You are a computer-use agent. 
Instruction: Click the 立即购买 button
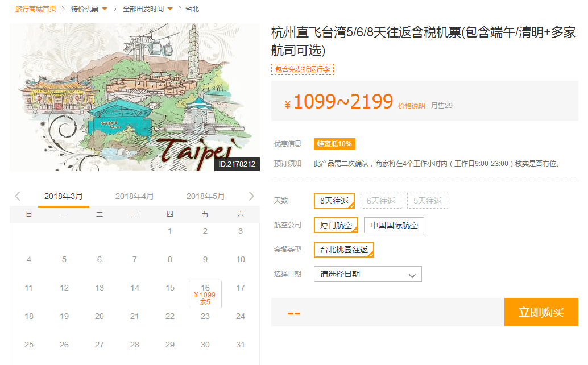pyautogui.click(x=541, y=312)
